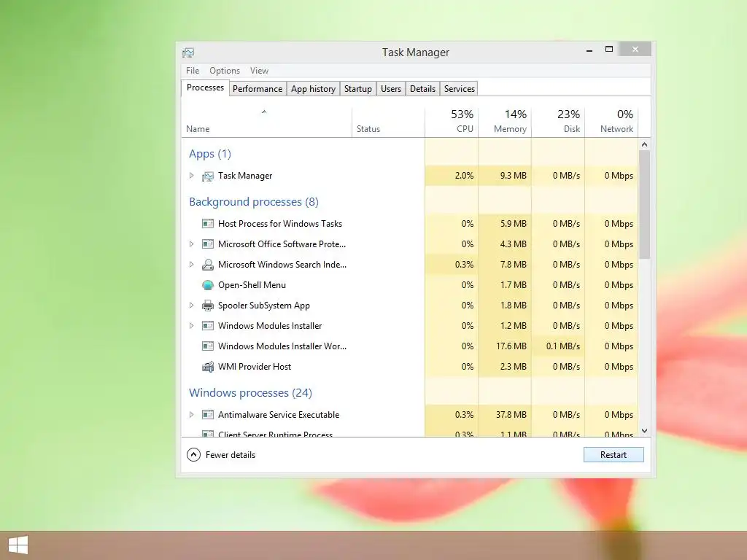
Task: Click the Fewer details circle arrow icon
Action: point(193,455)
